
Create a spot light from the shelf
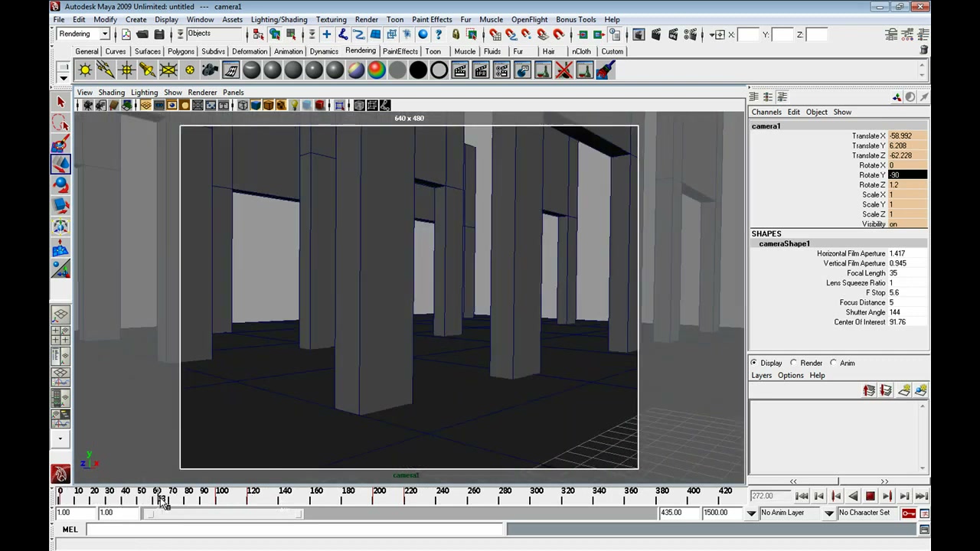(x=147, y=70)
